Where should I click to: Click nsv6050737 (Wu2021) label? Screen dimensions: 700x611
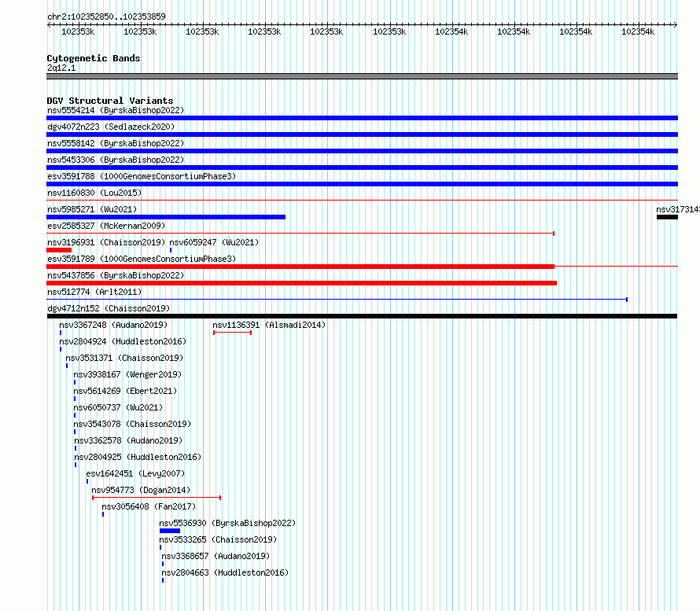tap(118, 407)
